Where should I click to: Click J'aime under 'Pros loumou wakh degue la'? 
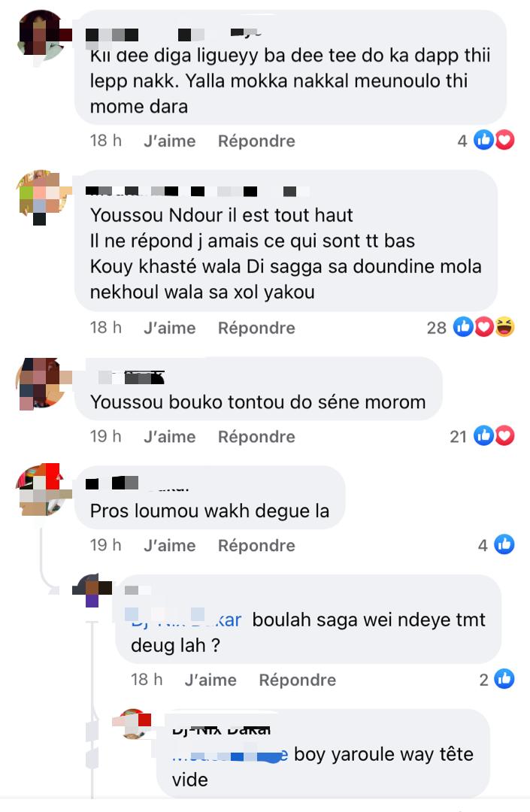(x=170, y=545)
